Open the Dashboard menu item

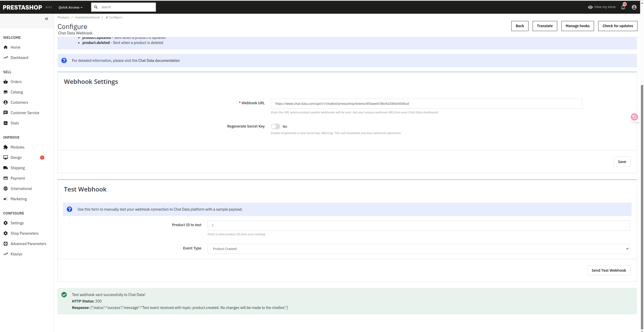(19, 58)
